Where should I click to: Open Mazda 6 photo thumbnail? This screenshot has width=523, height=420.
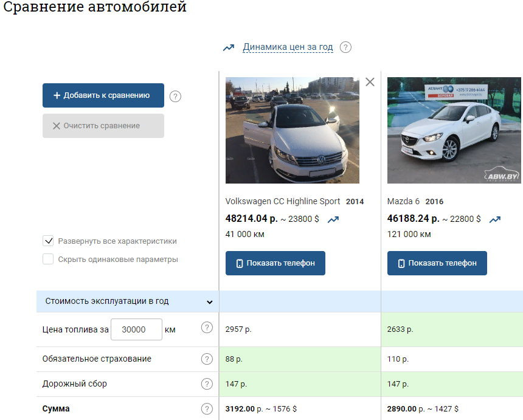[454, 130]
